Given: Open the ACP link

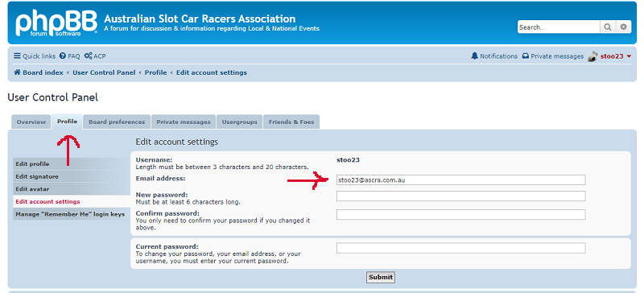Looking at the screenshot, I should 95,56.
